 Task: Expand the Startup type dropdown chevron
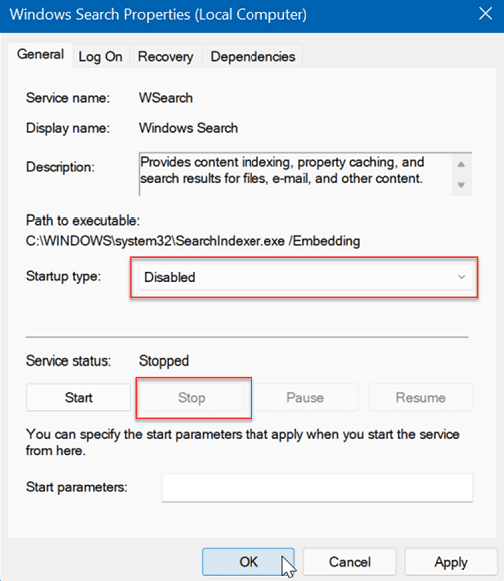click(x=461, y=277)
